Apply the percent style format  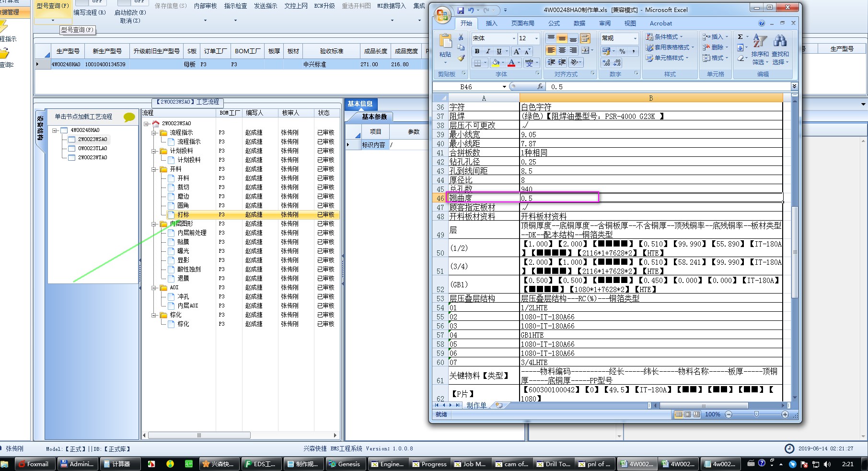pyautogui.click(x=622, y=51)
